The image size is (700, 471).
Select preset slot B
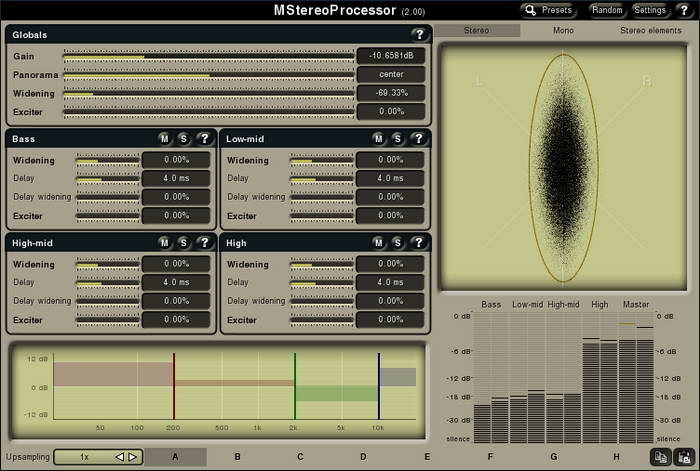(237, 457)
